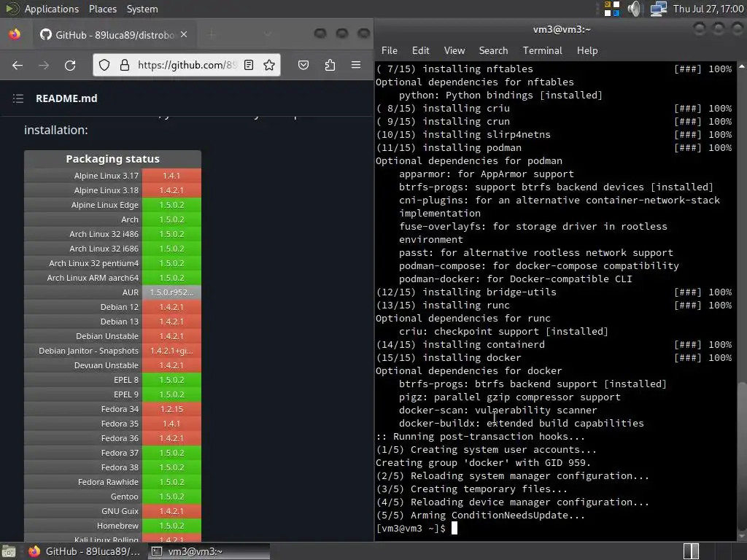The image size is (747, 560).
Task: Click the Homebrew row
Action: click(x=113, y=526)
